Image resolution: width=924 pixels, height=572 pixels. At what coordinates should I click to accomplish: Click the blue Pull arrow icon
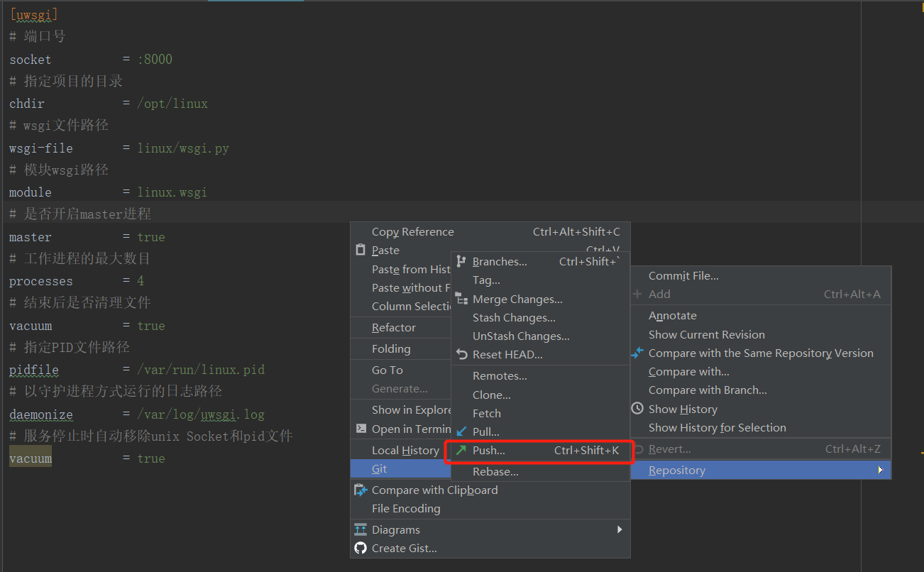461,431
